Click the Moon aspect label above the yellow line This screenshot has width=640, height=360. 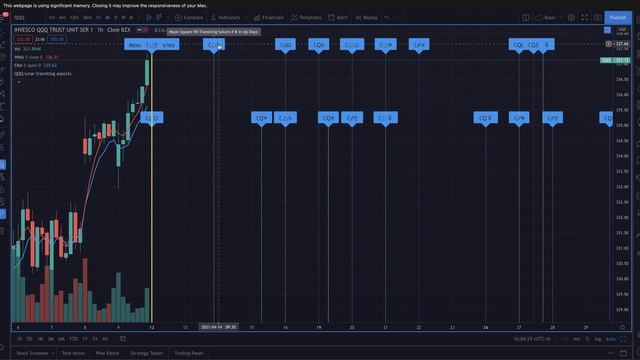[x=151, y=44]
